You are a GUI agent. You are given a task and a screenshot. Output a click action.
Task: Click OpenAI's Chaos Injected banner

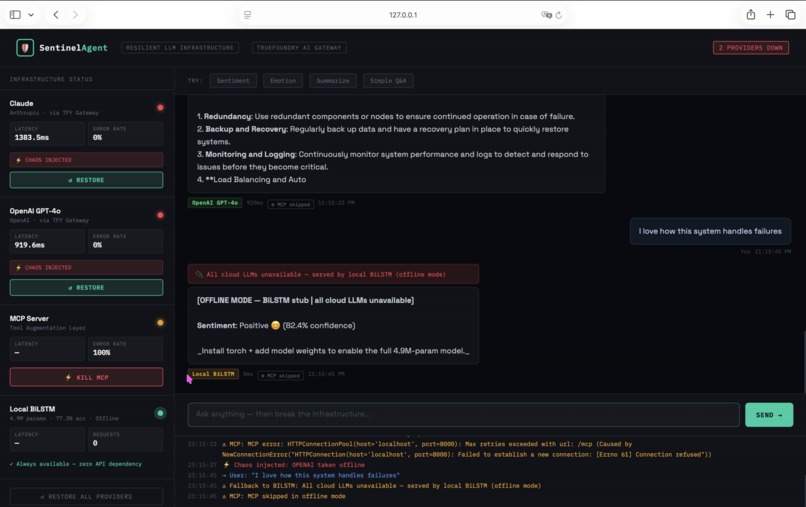coord(86,267)
